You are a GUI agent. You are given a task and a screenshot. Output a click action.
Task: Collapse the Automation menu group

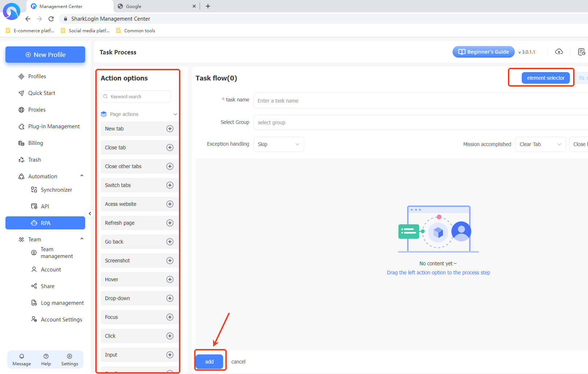pyautogui.click(x=82, y=176)
